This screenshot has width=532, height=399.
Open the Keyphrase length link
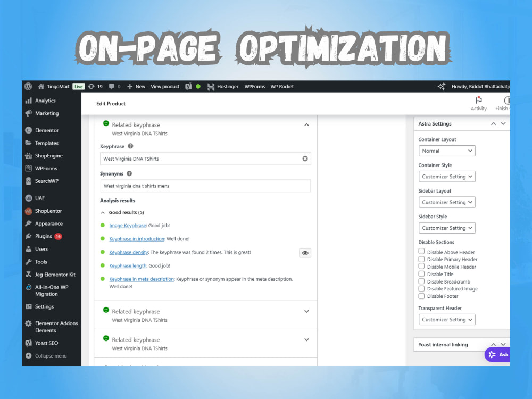tap(128, 265)
